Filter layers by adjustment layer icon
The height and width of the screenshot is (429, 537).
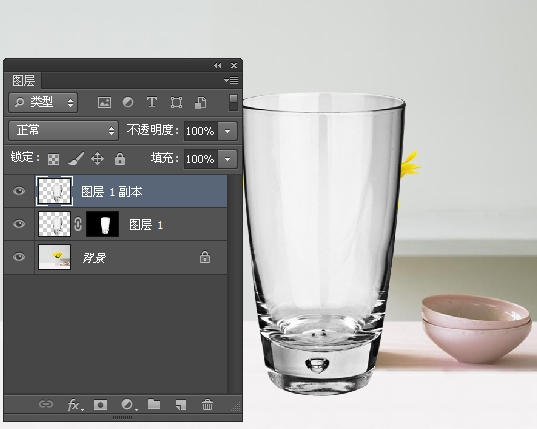click(128, 102)
